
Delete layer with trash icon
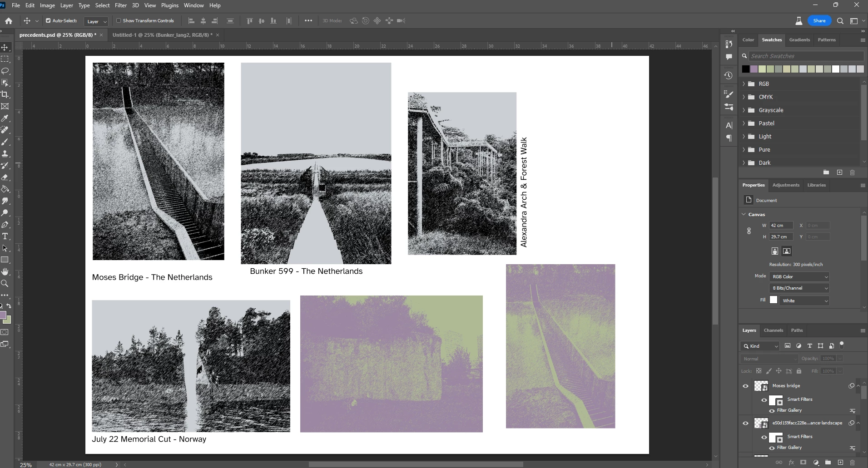[852, 462]
